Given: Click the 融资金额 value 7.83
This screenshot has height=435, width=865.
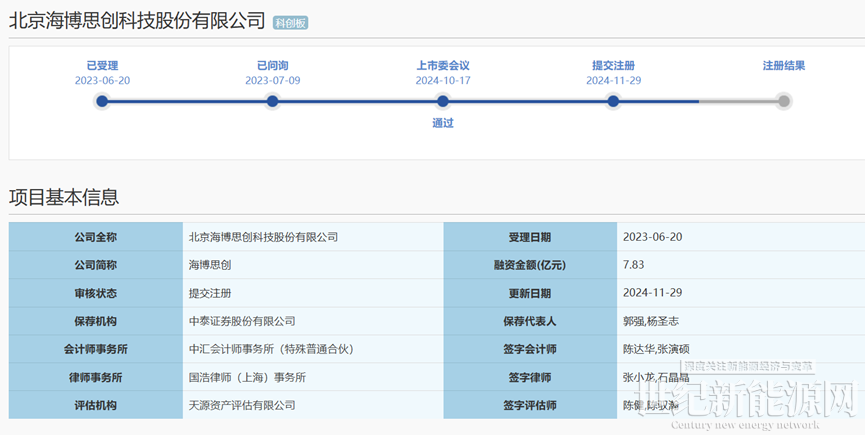Looking at the screenshot, I should [x=635, y=265].
